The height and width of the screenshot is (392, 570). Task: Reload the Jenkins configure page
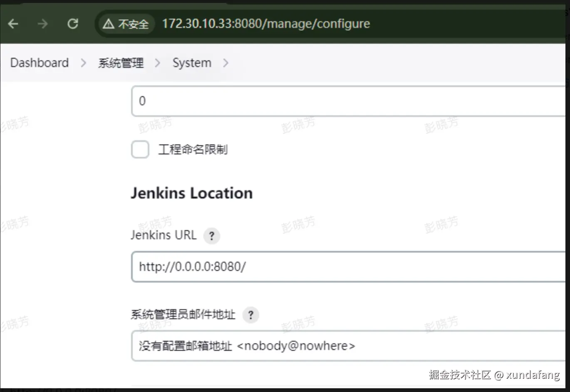coord(73,24)
